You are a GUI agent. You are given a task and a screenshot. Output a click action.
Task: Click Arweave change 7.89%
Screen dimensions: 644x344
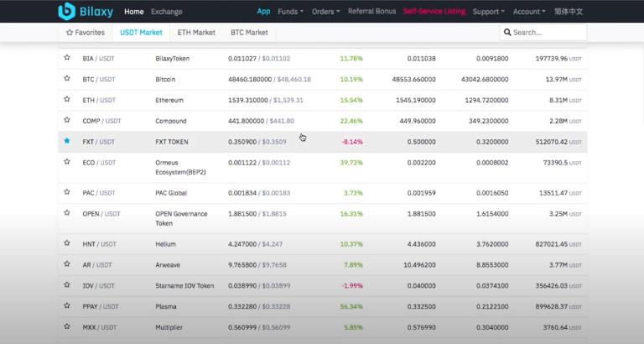(x=353, y=264)
